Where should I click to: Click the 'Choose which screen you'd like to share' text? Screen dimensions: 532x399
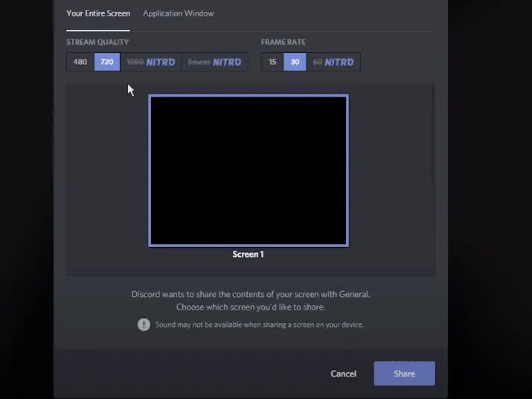(x=251, y=307)
